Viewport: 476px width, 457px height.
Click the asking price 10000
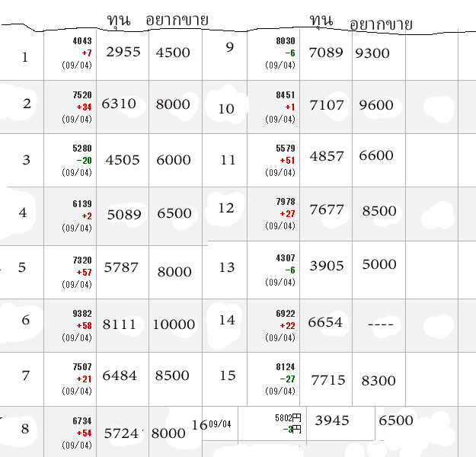[174, 324]
